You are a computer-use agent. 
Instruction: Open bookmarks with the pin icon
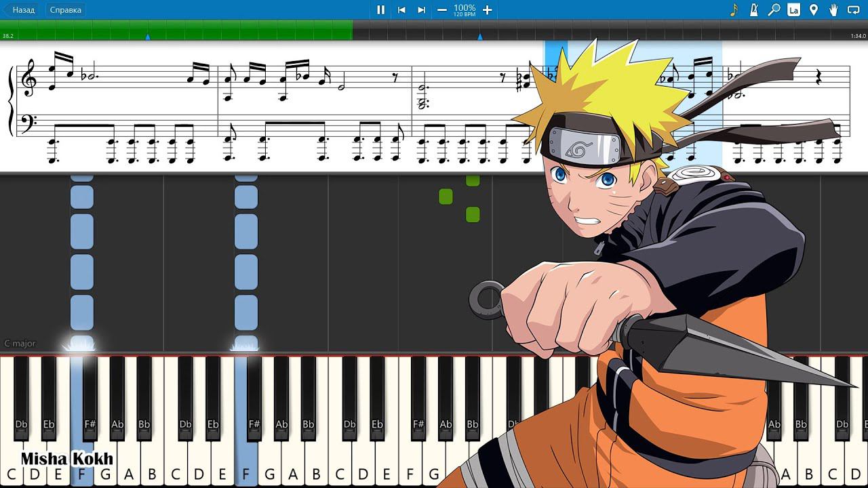coord(814,9)
